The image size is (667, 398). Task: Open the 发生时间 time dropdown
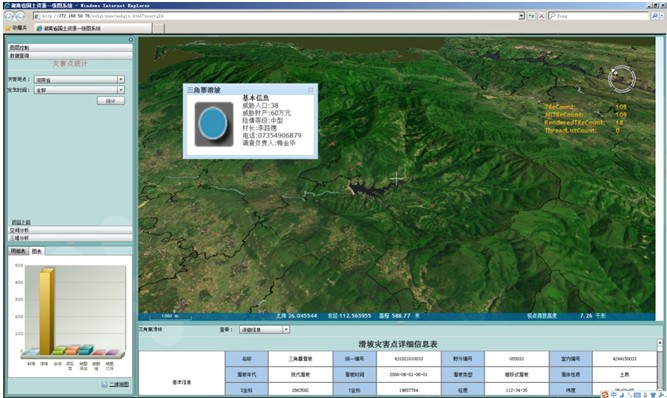tap(121, 90)
